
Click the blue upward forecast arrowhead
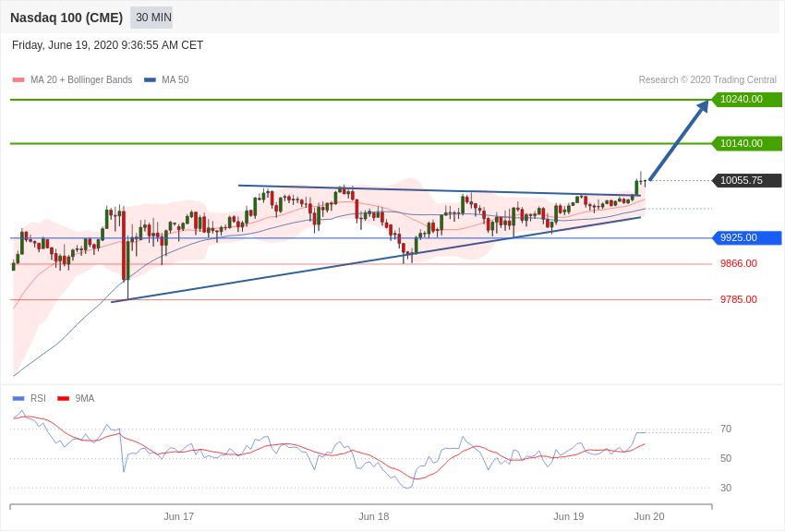[703, 106]
